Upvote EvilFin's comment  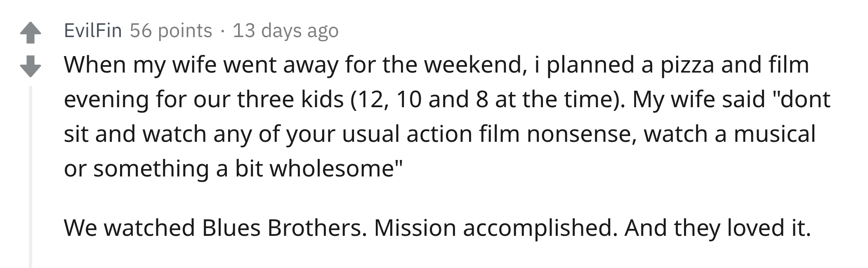[30, 33]
